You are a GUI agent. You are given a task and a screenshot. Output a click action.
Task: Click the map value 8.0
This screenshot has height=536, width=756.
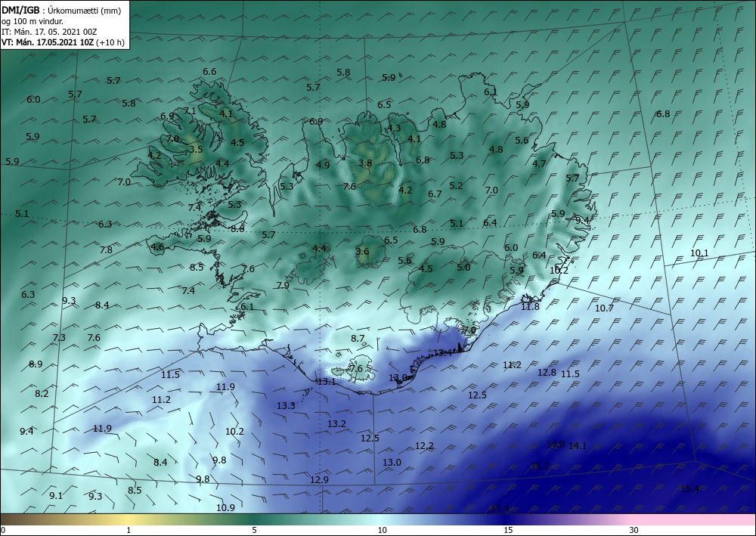[237, 229]
